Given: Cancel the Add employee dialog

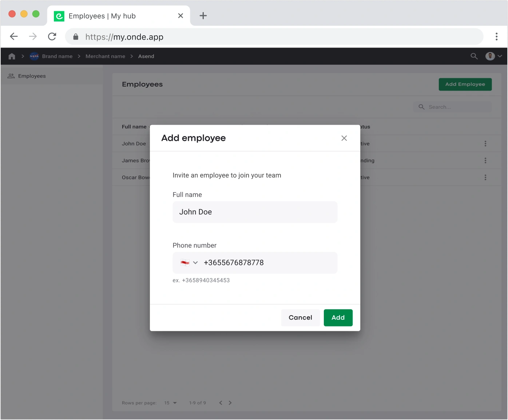Looking at the screenshot, I should 300,318.
